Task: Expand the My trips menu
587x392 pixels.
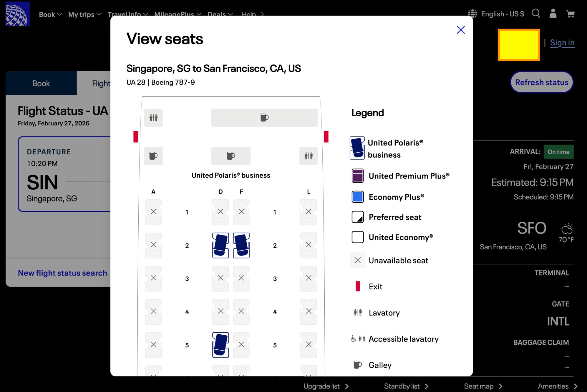Action: click(84, 14)
